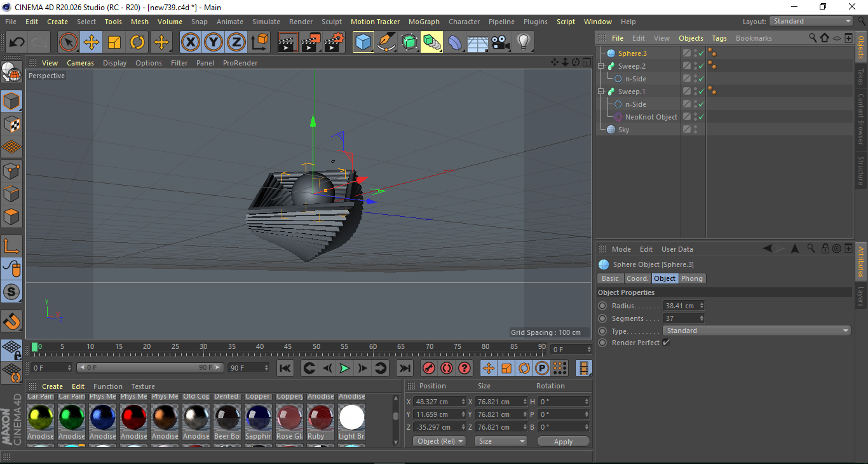Select the Sapphire material swatch
Viewport: 868px width, 464px height.
tap(258, 418)
